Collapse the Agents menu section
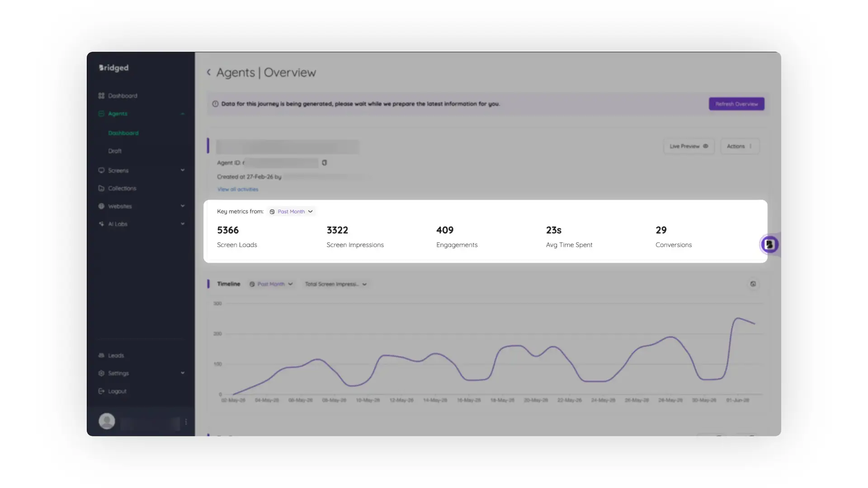 [183, 114]
